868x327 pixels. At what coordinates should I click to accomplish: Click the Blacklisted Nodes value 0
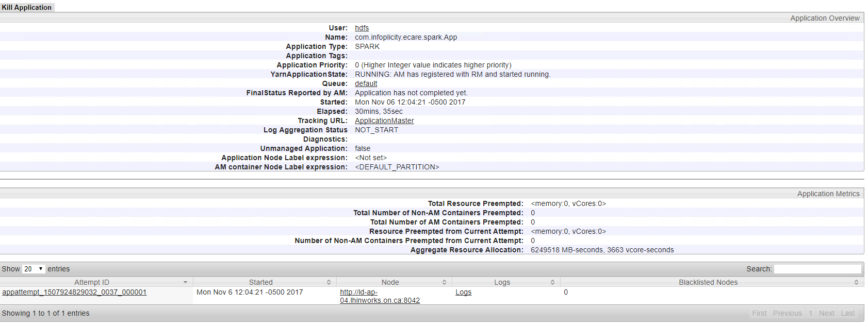pyautogui.click(x=566, y=292)
